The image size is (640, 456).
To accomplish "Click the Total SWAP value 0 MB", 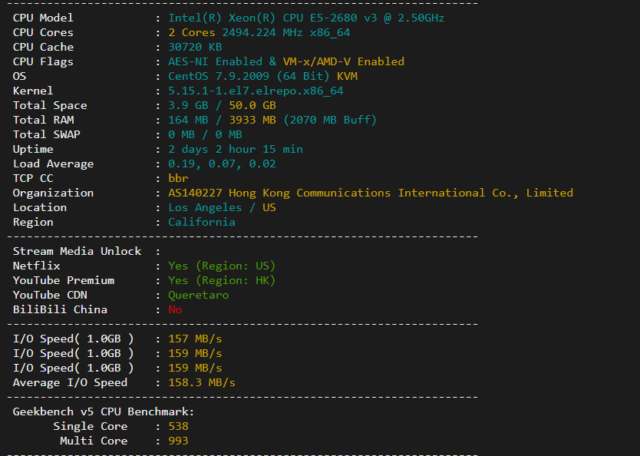I will 180,134.
